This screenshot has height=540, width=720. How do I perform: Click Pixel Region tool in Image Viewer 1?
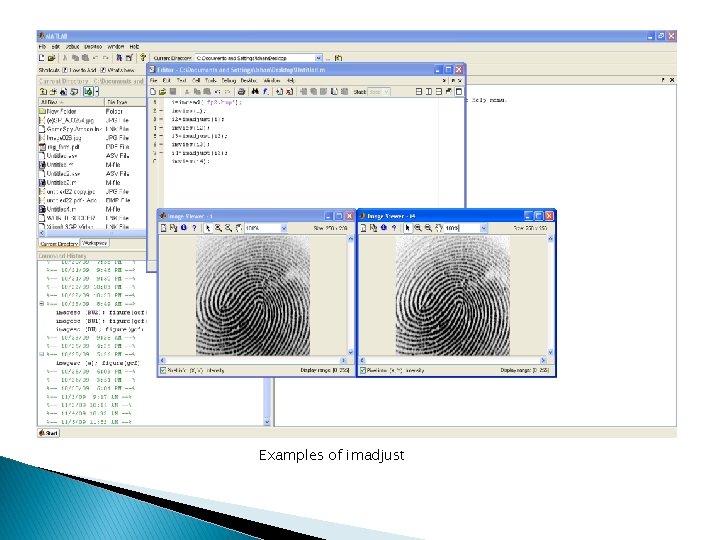pos(174,228)
